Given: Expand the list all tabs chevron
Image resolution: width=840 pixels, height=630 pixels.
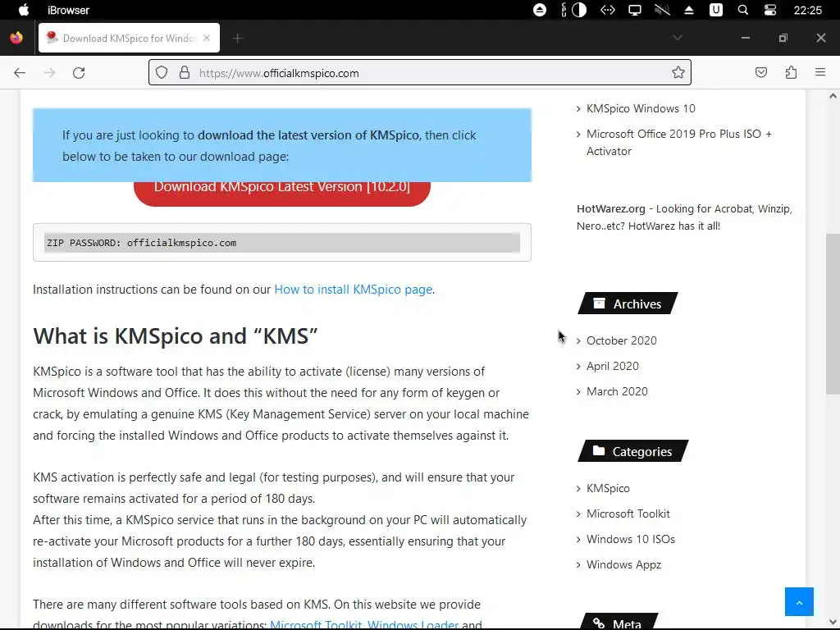Looking at the screenshot, I should coord(678,38).
